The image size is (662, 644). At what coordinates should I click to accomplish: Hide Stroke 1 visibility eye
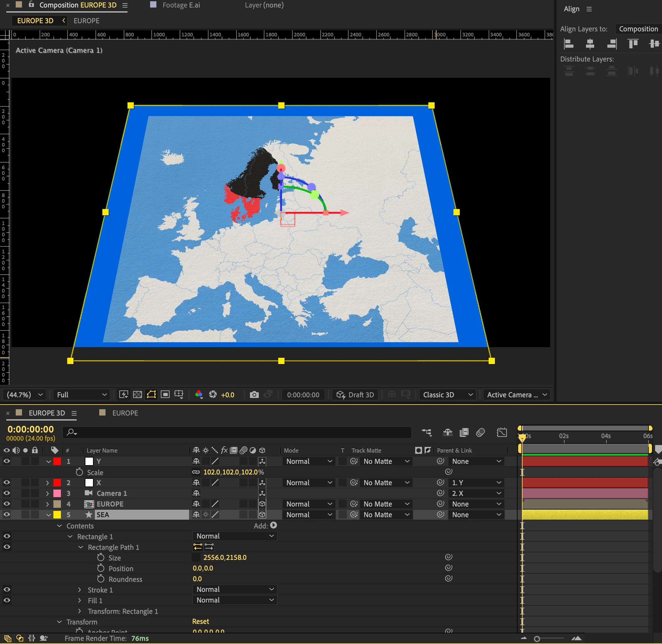[x=6, y=589]
